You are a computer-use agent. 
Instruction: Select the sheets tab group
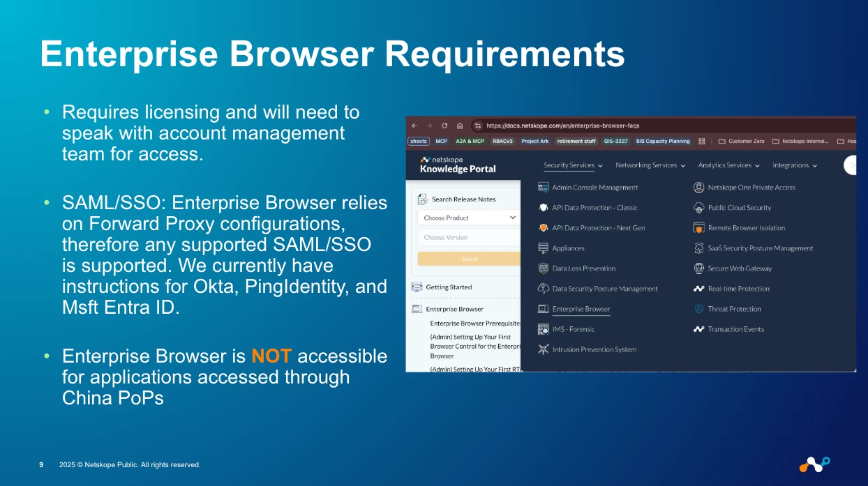pyautogui.click(x=419, y=141)
